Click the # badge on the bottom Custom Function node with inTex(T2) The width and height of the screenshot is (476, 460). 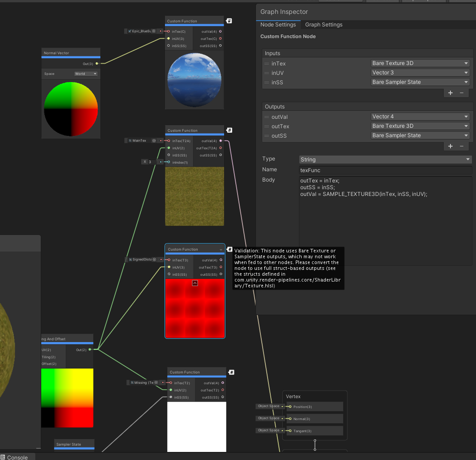click(231, 372)
